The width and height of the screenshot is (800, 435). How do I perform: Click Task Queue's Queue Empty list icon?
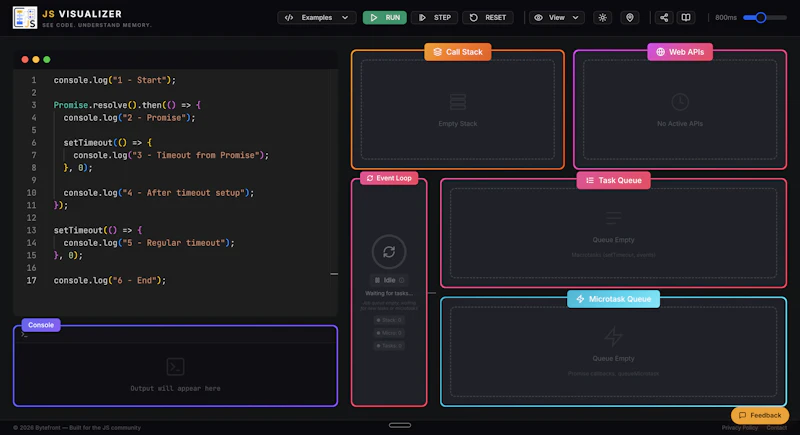(613, 218)
